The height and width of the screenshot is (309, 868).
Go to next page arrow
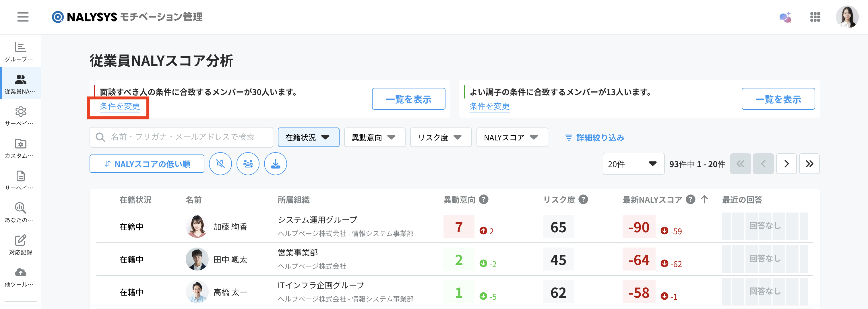tap(786, 164)
